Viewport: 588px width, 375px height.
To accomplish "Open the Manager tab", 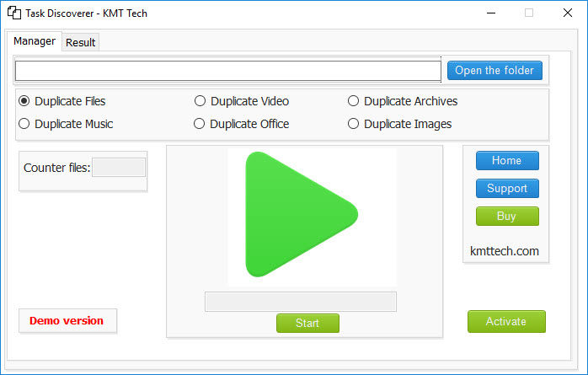I will 35,41.
